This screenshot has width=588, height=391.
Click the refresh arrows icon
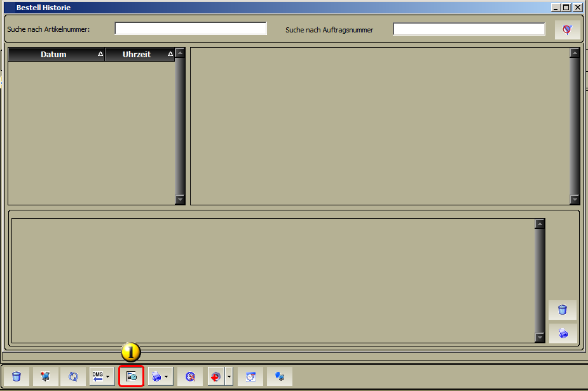click(x=73, y=376)
